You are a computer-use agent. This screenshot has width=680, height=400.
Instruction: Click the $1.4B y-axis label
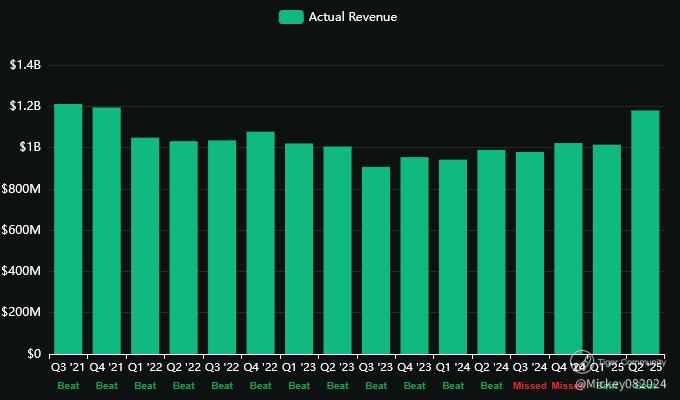click(x=25, y=65)
